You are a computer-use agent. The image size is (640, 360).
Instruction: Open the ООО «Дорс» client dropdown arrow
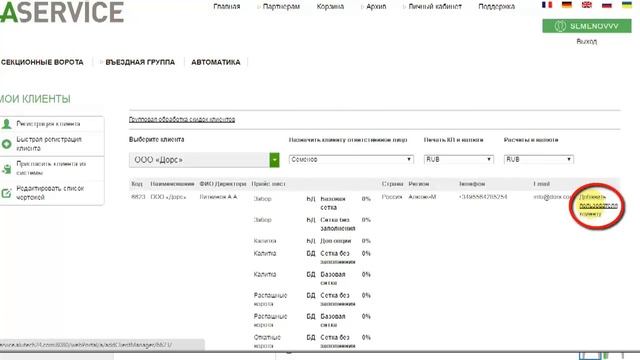coord(274,160)
